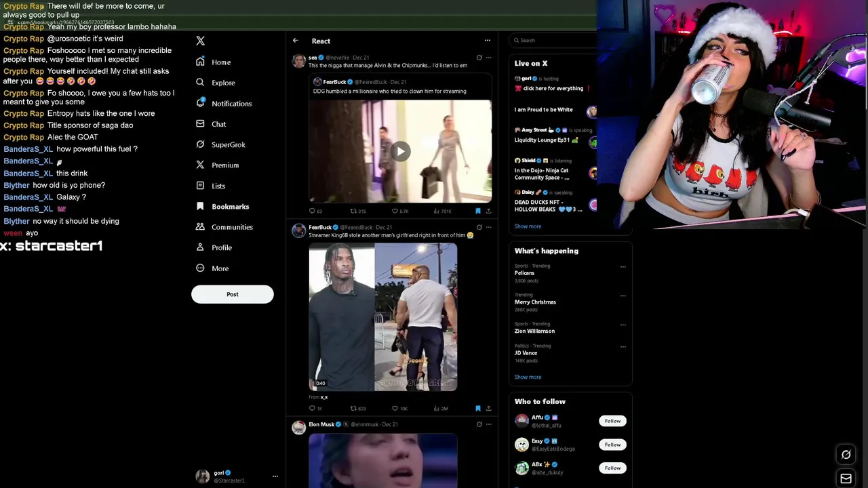Share FearBuck King68 post

488,408
